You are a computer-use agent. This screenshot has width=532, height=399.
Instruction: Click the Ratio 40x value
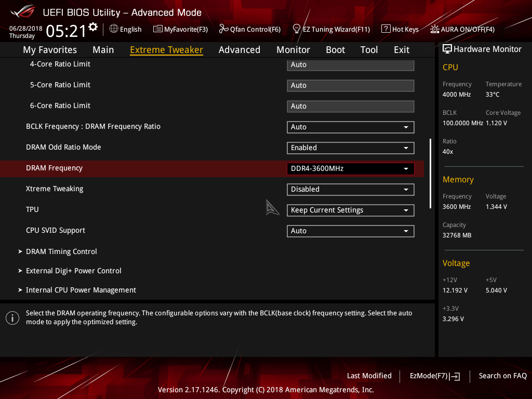pos(448,152)
